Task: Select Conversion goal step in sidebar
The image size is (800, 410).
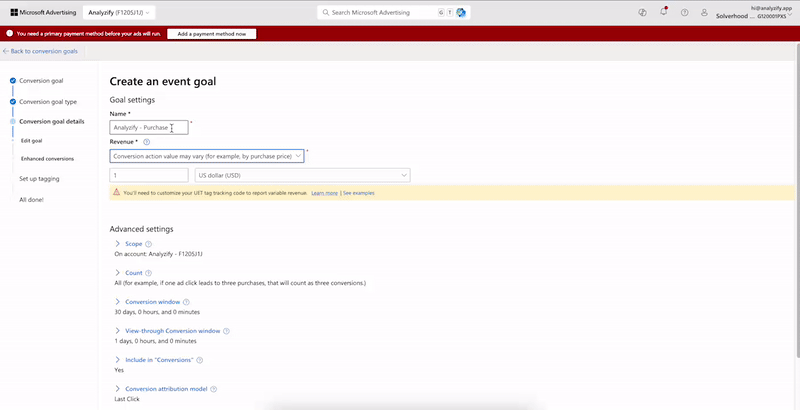Action: [x=41, y=81]
